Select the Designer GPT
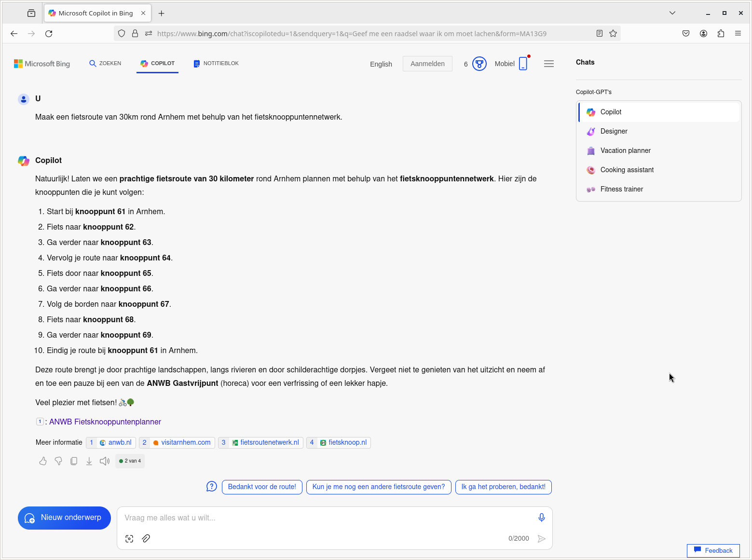Image resolution: width=752 pixels, height=560 pixels. tap(614, 131)
